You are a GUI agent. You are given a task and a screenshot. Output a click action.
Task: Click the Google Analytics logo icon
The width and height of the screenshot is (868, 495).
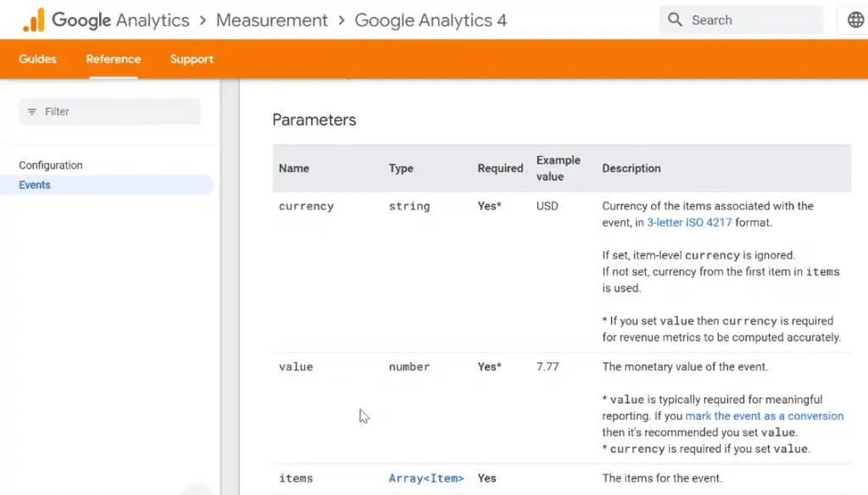pyautogui.click(x=33, y=20)
